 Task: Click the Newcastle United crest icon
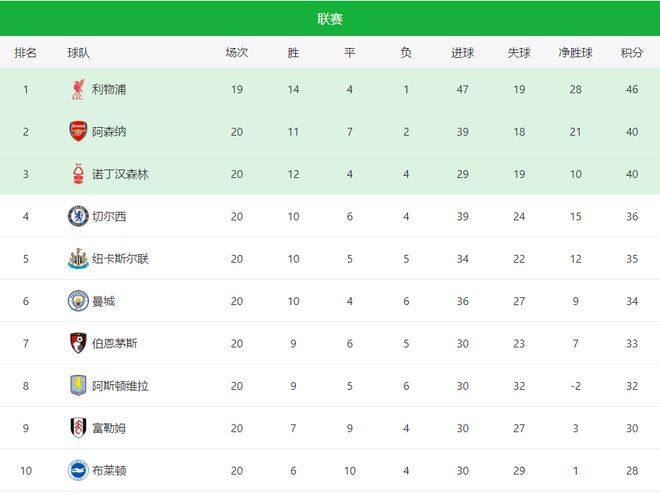[77, 259]
